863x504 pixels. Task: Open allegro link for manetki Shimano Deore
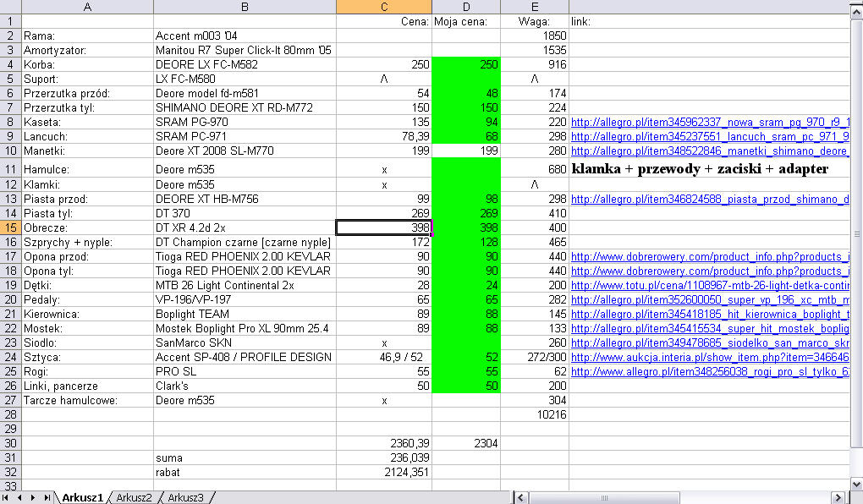(x=709, y=151)
